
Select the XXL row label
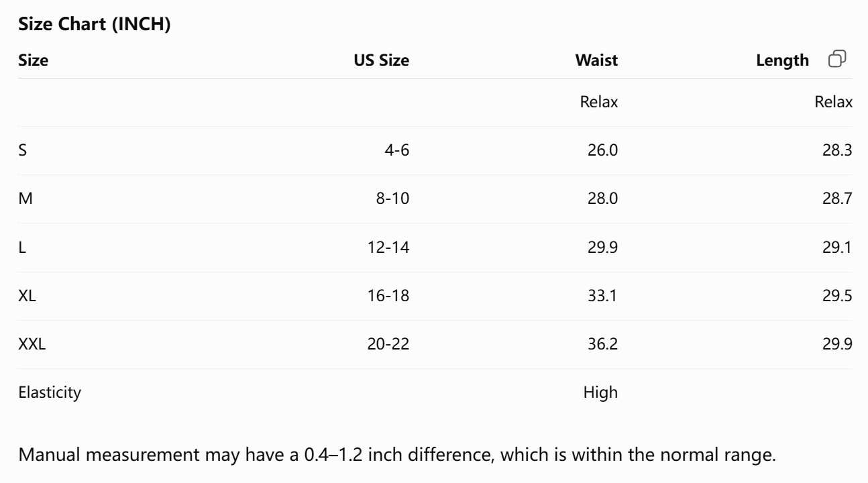point(32,344)
